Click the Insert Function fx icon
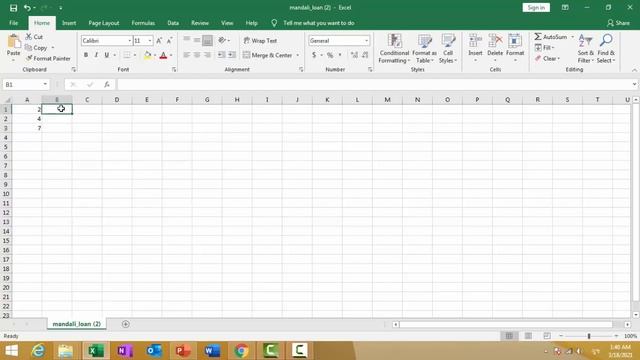The width and height of the screenshot is (640, 360). (107, 84)
